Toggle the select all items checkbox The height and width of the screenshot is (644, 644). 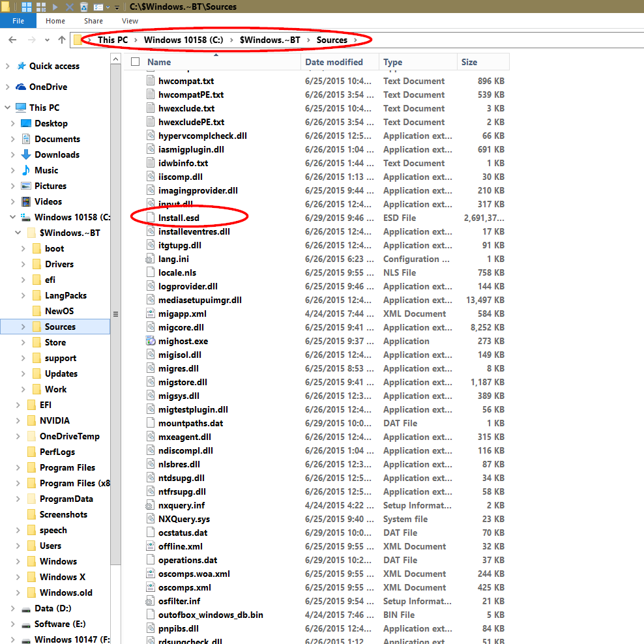pyautogui.click(x=135, y=62)
